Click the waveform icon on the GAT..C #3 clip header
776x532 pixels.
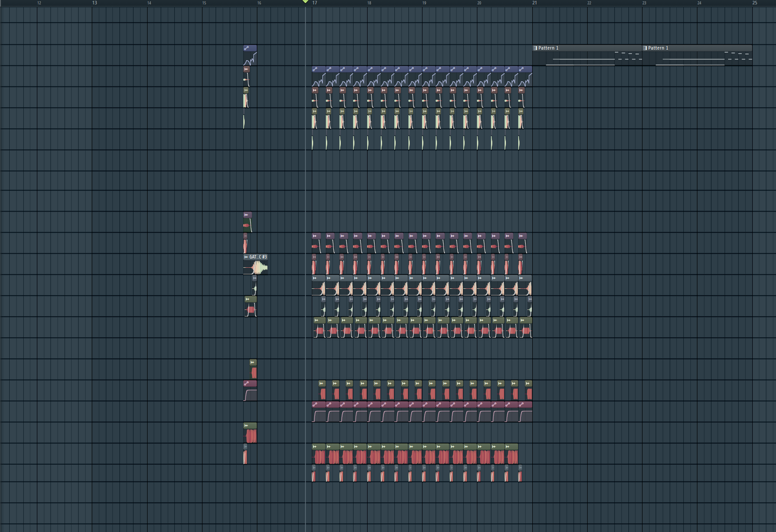(246, 257)
